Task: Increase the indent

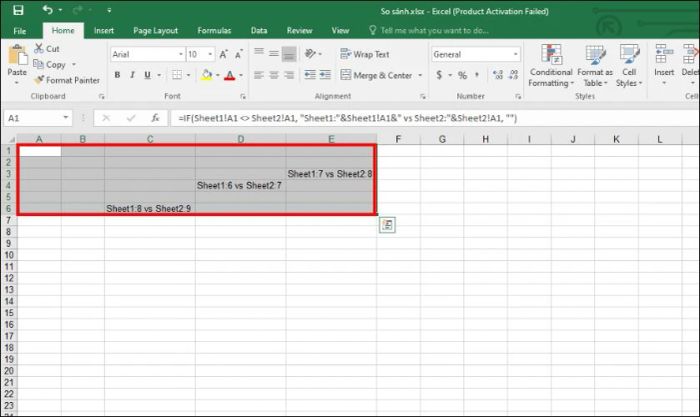Action: [325, 75]
